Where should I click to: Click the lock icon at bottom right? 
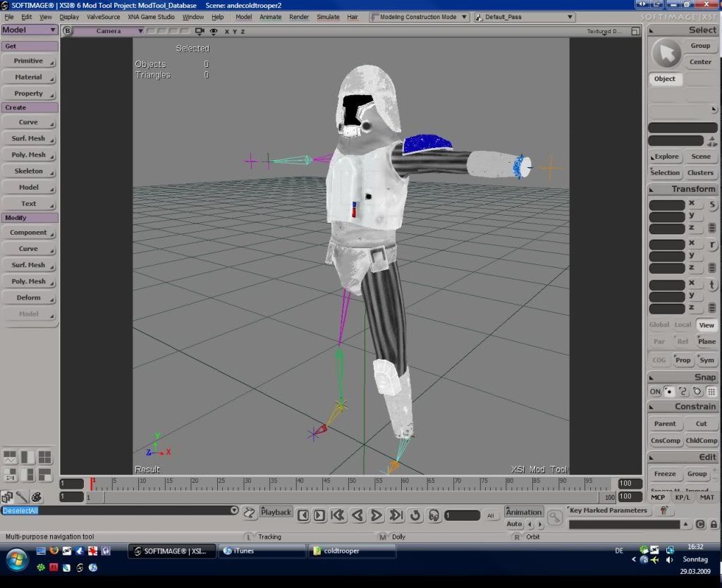pyautogui.click(x=714, y=524)
